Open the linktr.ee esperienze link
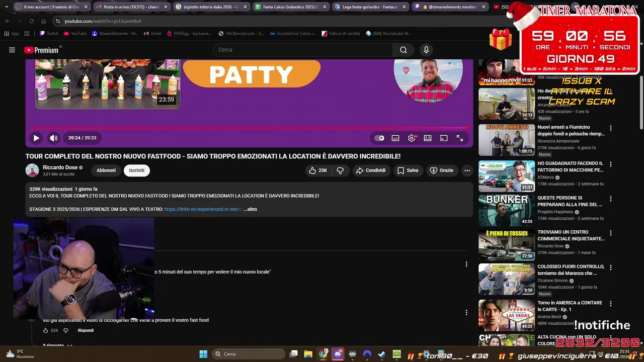644x362 pixels. click(203, 209)
